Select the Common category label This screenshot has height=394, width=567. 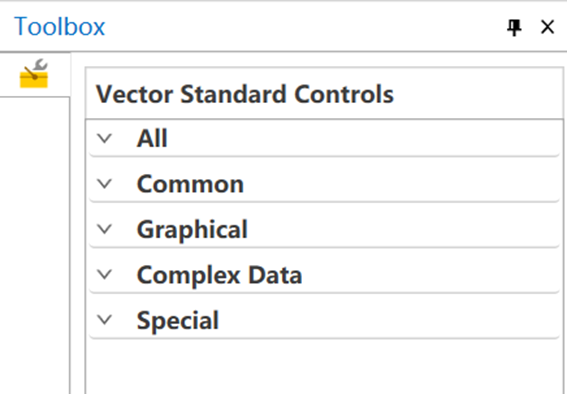[x=190, y=184]
